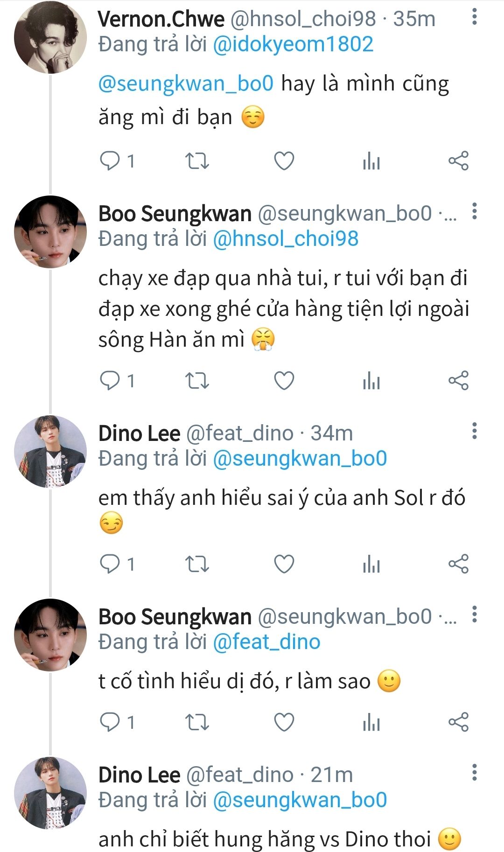Screen dimensions: 504x852
Task: Tap the @seungkwan_bo0 mention in Vernon's tweet
Action: 186,84
